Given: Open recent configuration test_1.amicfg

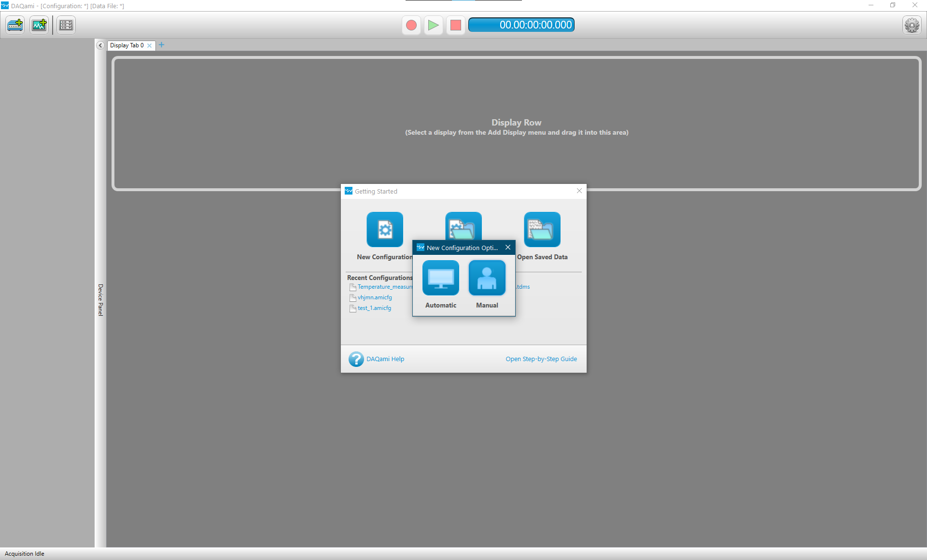Looking at the screenshot, I should pos(374,308).
